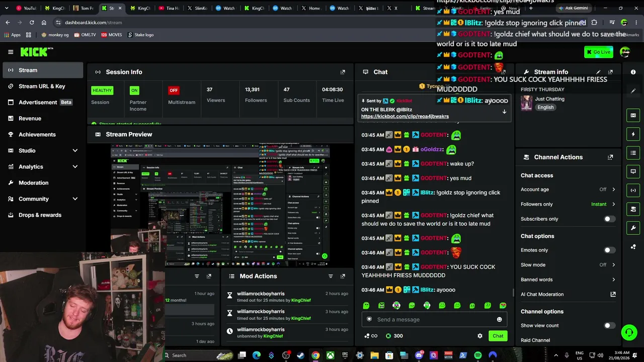644x362 pixels.
Task: Open Xbox app from the taskbar
Action: [x=330, y=355]
